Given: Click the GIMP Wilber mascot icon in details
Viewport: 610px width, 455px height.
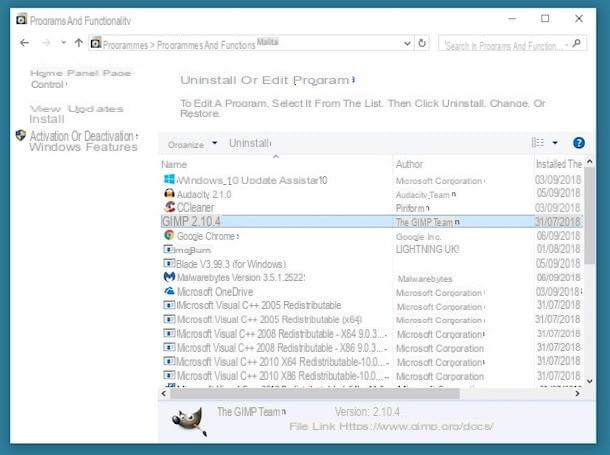Looking at the screenshot, I should tap(189, 421).
